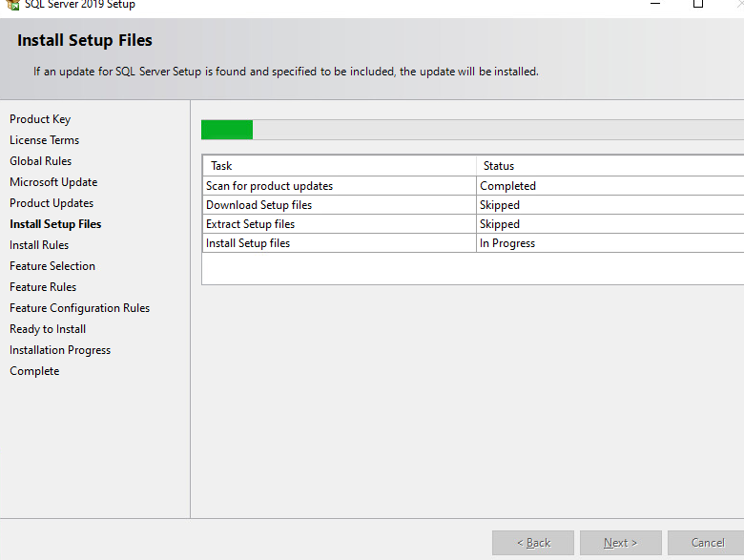Select Feature Configuration Rules in sidebar

click(x=79, y=308)
